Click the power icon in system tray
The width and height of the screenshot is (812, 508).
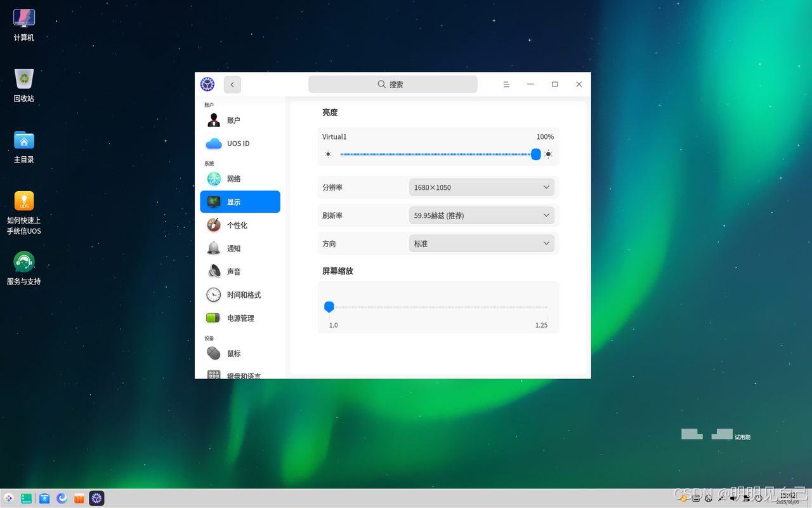[759, 498]
